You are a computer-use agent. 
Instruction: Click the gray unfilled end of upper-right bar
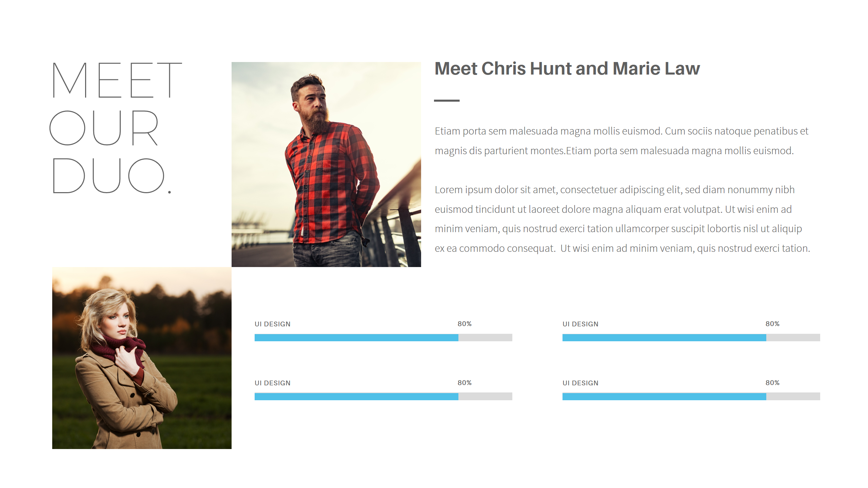[793, 338]
